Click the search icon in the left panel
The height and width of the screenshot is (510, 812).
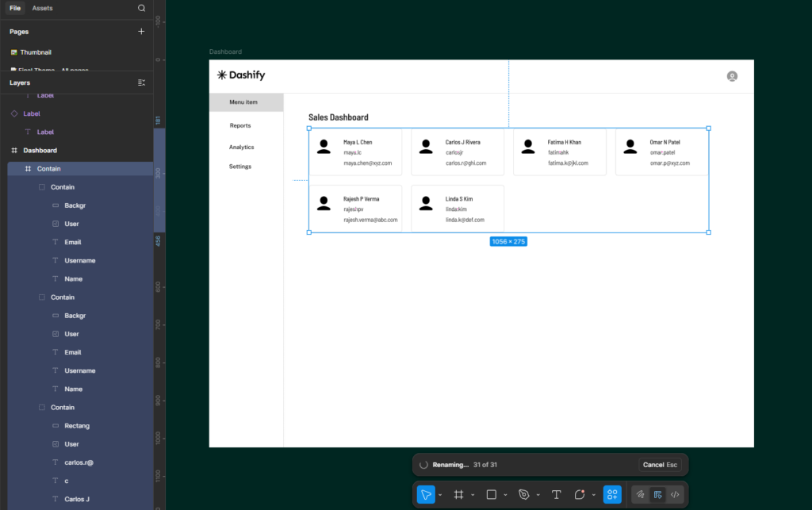141,8
